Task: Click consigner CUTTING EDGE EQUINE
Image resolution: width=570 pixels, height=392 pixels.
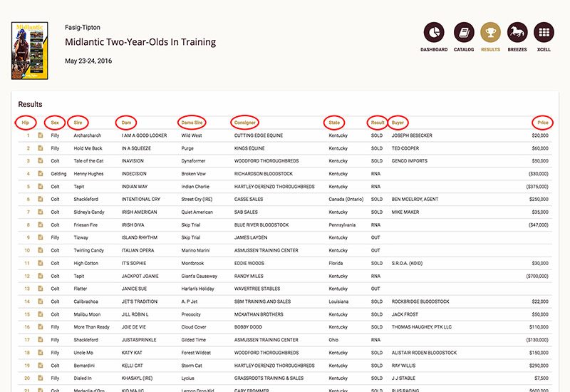Action: coord(259,135)
